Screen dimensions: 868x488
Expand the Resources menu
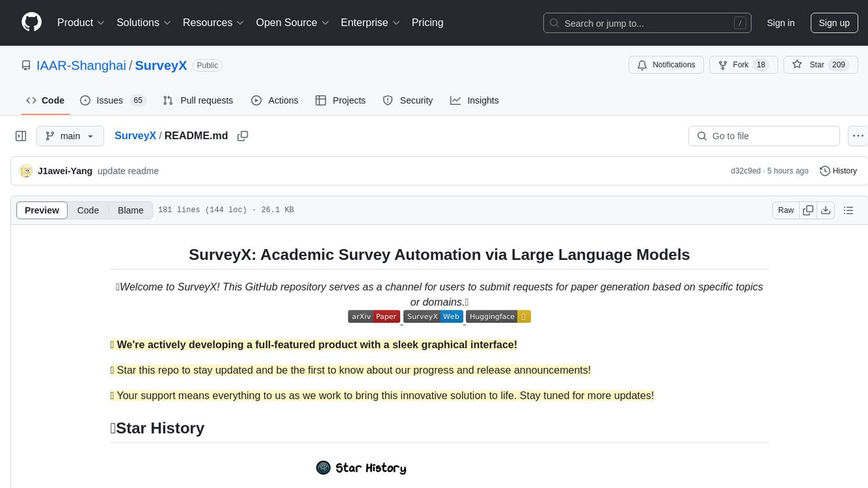(213, 22)
